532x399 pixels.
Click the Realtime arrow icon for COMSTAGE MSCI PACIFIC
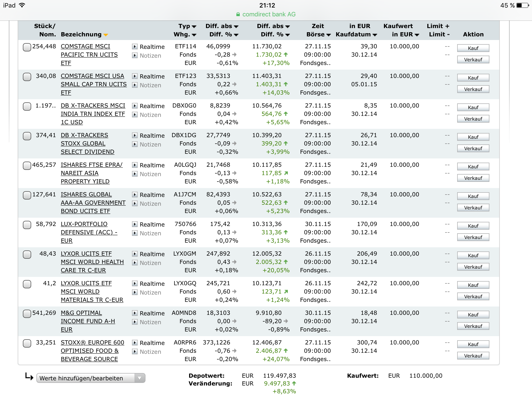(135, 47)
